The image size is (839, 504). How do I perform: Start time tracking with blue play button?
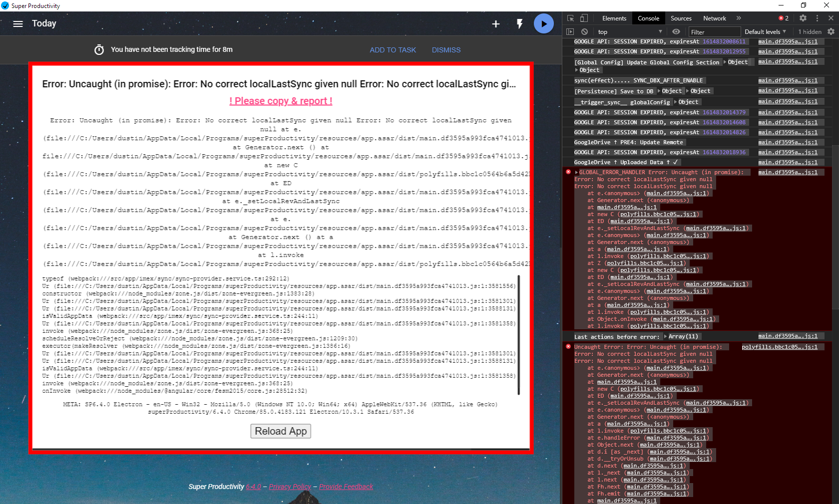(544, 23)
